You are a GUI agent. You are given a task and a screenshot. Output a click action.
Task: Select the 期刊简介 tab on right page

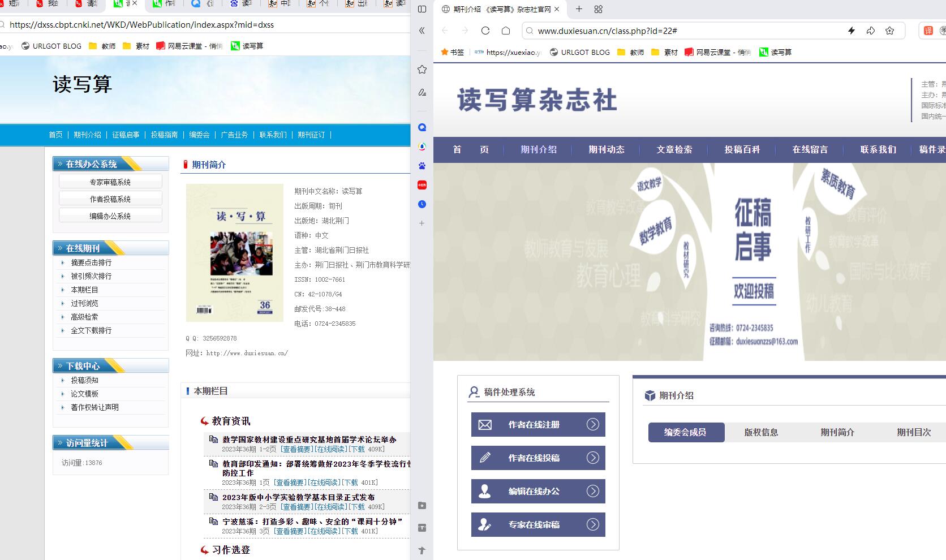pyautogui.click(x=837, y=432)
